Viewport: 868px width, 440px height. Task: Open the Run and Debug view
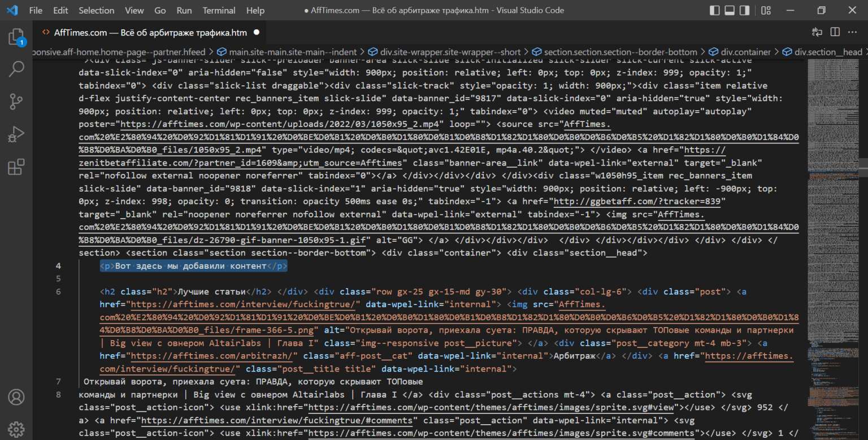point(16,134)
